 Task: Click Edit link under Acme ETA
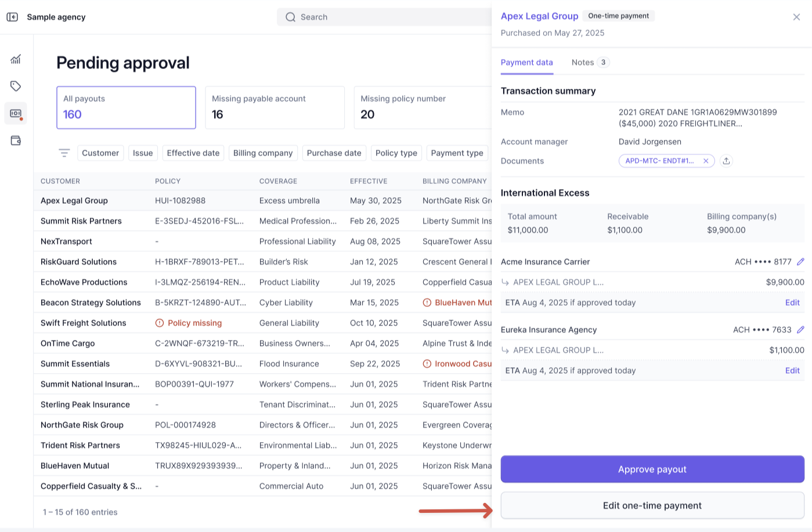(792, 302)
